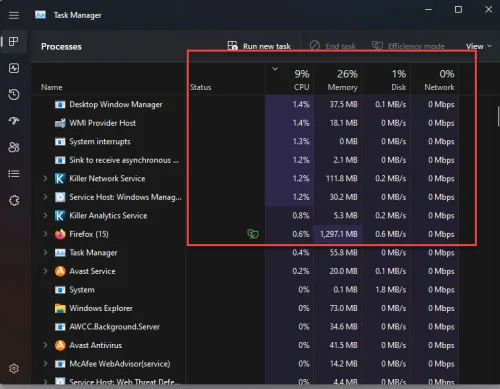
Task: Click the End task button
Action: tap(333, 46)
